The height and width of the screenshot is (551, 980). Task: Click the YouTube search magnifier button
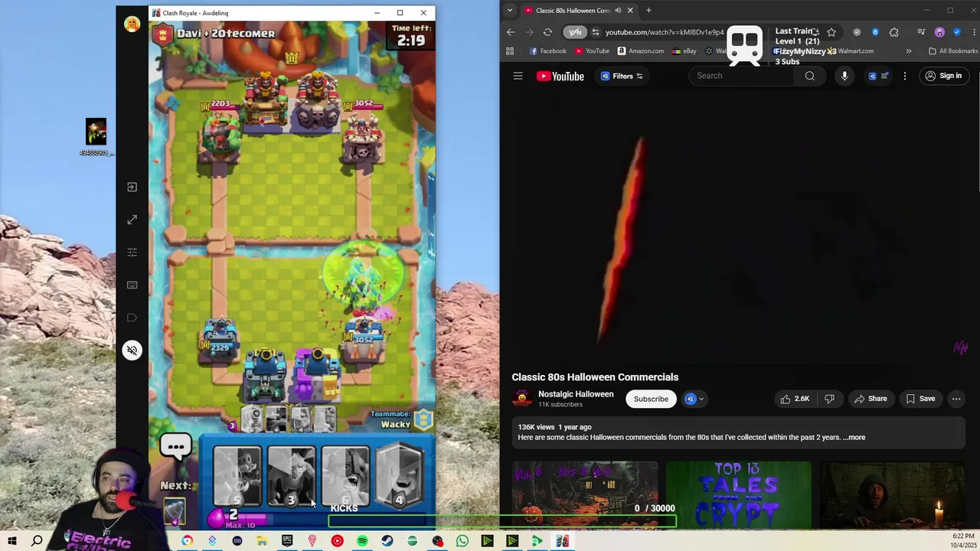click(809, 76)
